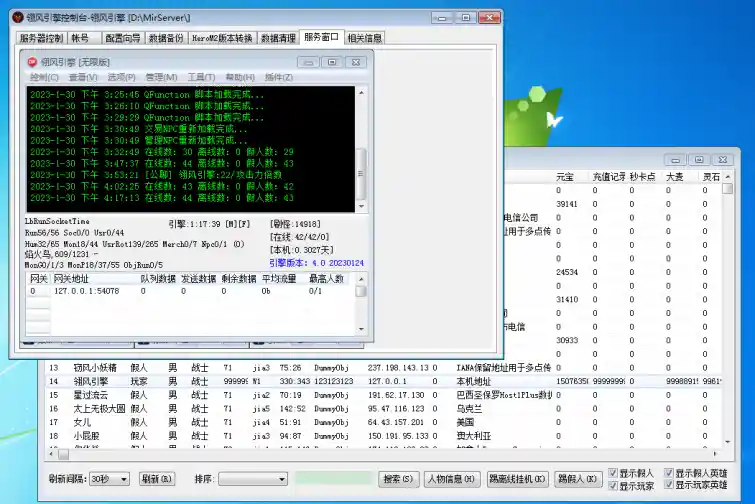Sort by the 元宝 column header
755x504 pixels.
tap(571, 177)
